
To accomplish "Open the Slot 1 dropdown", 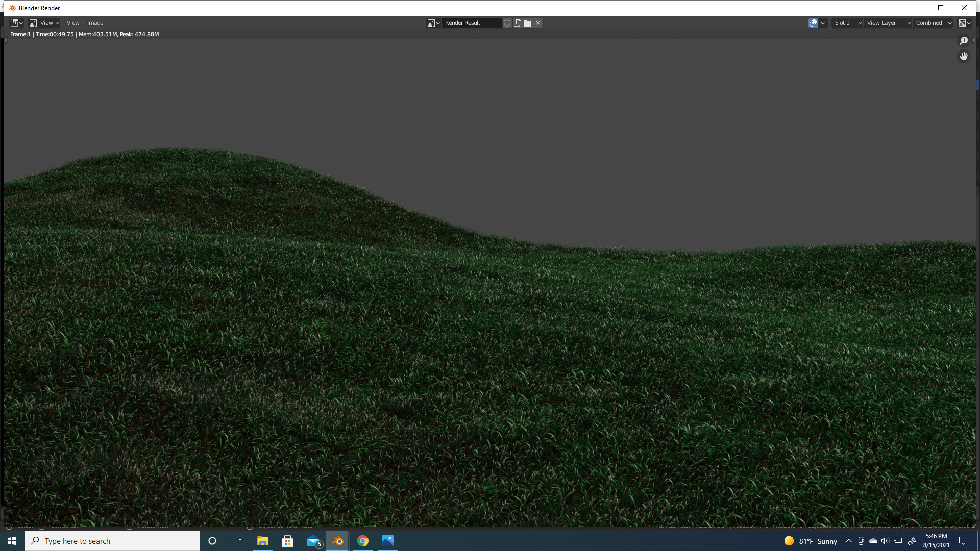I will 847,23.
